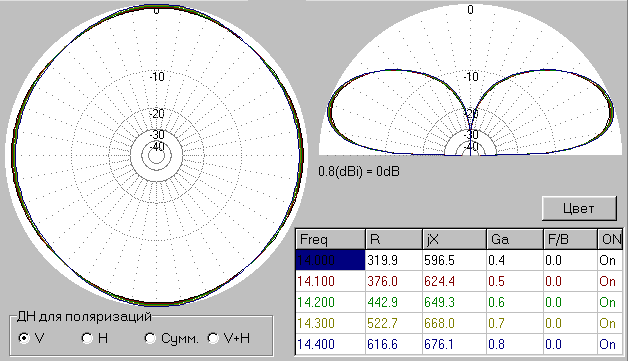This screenshot has height=361, width=628.
Task: Click the R value 376.0
Action: pos(394,281)
